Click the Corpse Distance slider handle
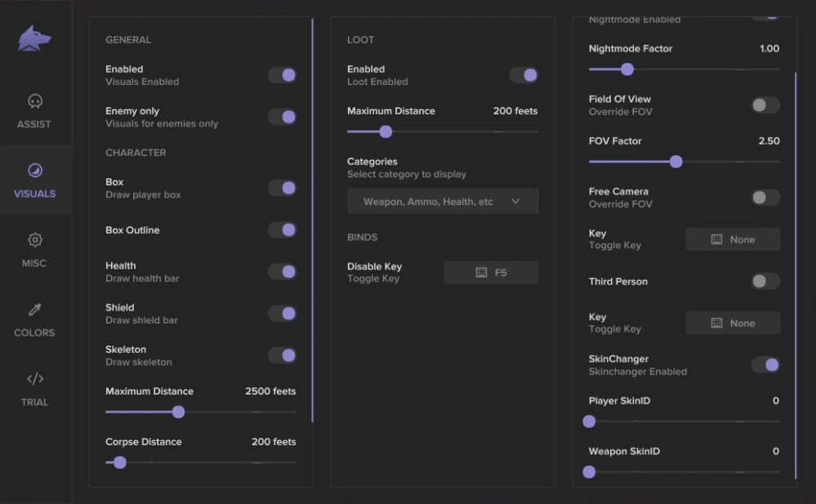 (x=120, y=462)
